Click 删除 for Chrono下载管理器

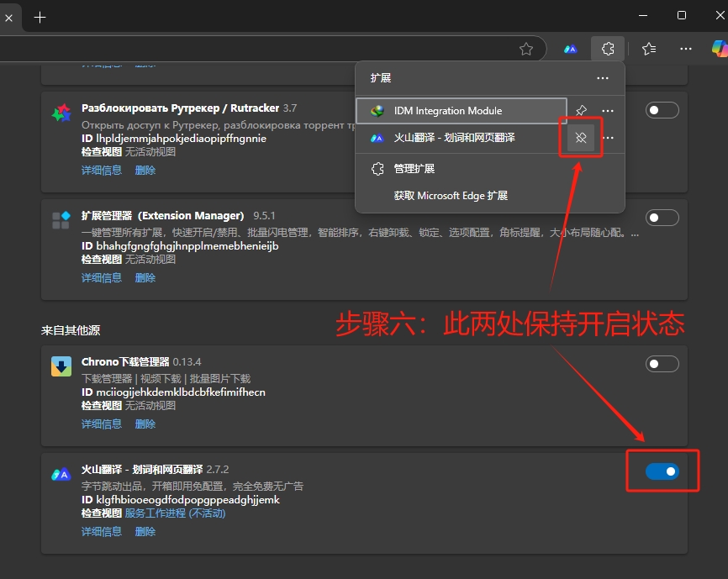pyautogui.click(x=145, y=424)
